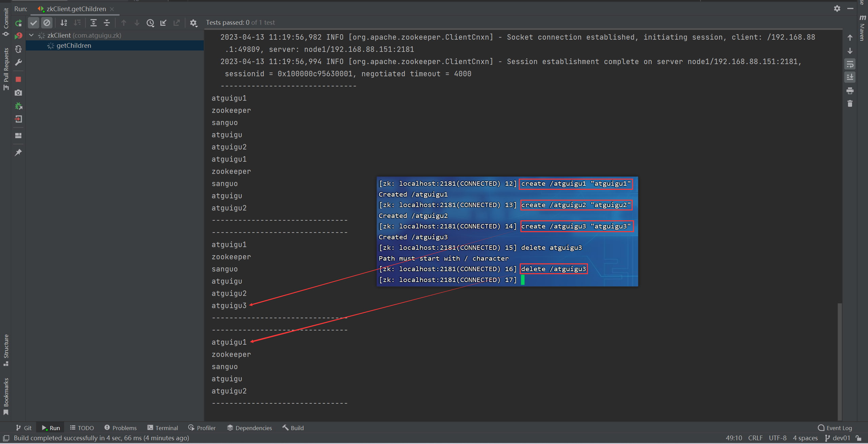Viewport: 868px width, 444px height.
Task: Open test runner settings gear dropdown
Action: click(193, 23)
